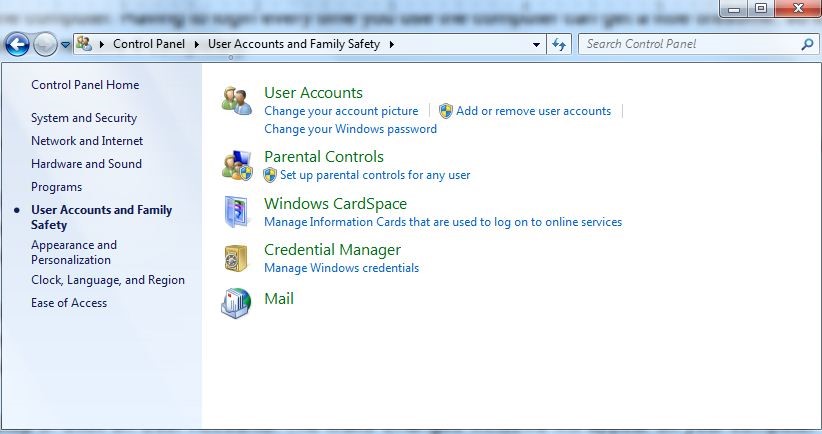
Task: Open System and Security category
Action: pos(84,118)
